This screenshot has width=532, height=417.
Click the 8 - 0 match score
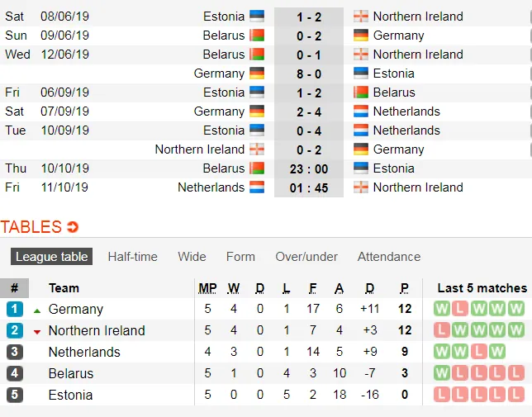point(308,73)
